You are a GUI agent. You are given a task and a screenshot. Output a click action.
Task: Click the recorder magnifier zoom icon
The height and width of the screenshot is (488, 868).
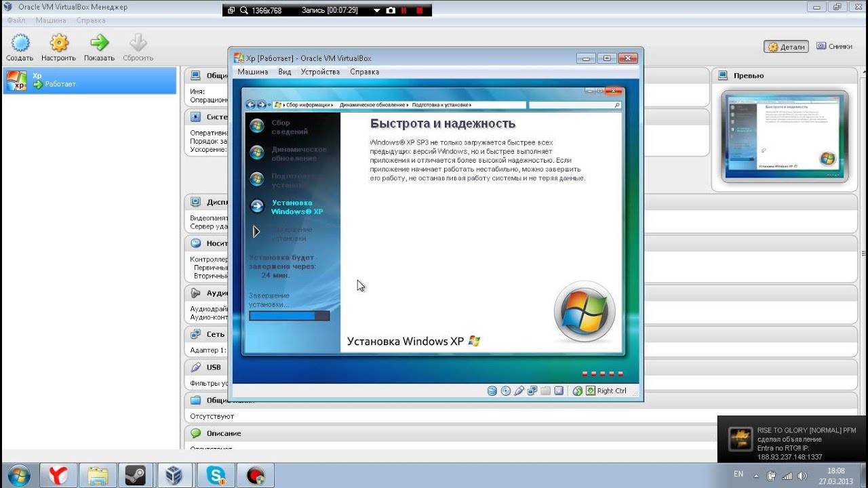coord(243,11)
